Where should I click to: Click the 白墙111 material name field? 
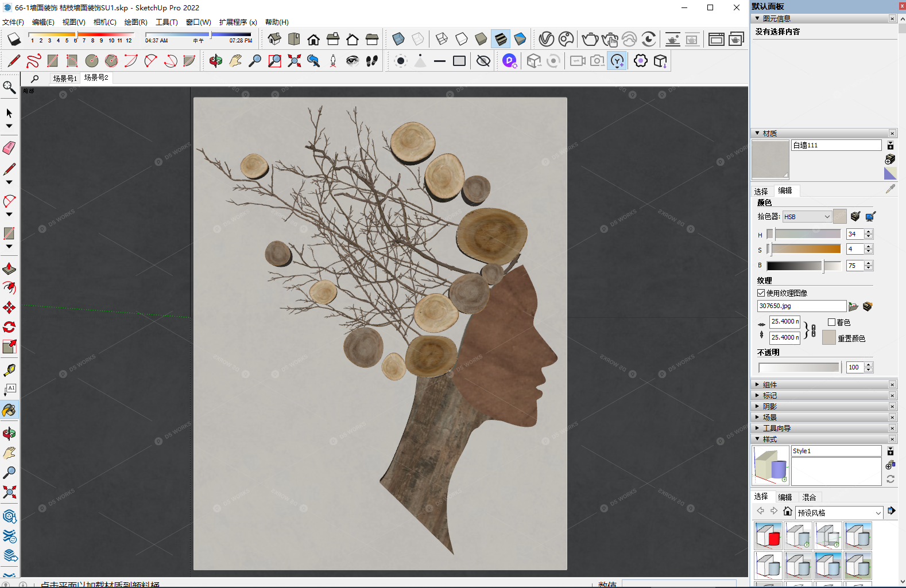836,146
